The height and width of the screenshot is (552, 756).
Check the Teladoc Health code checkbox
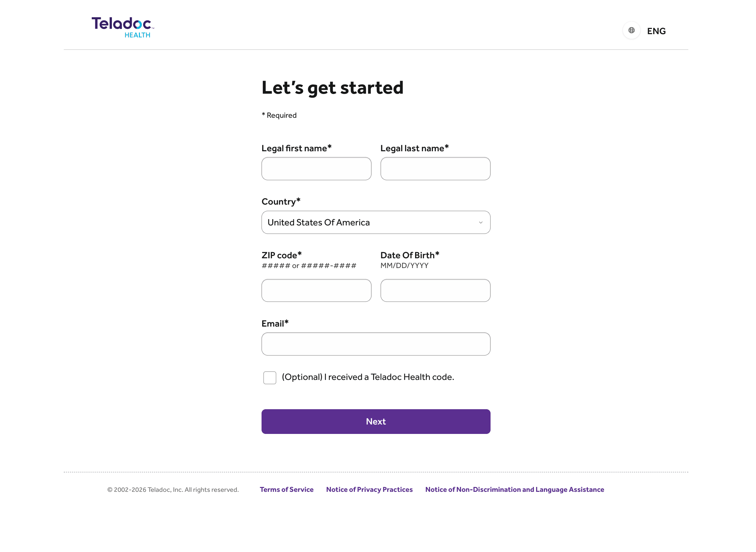(270, 378)
